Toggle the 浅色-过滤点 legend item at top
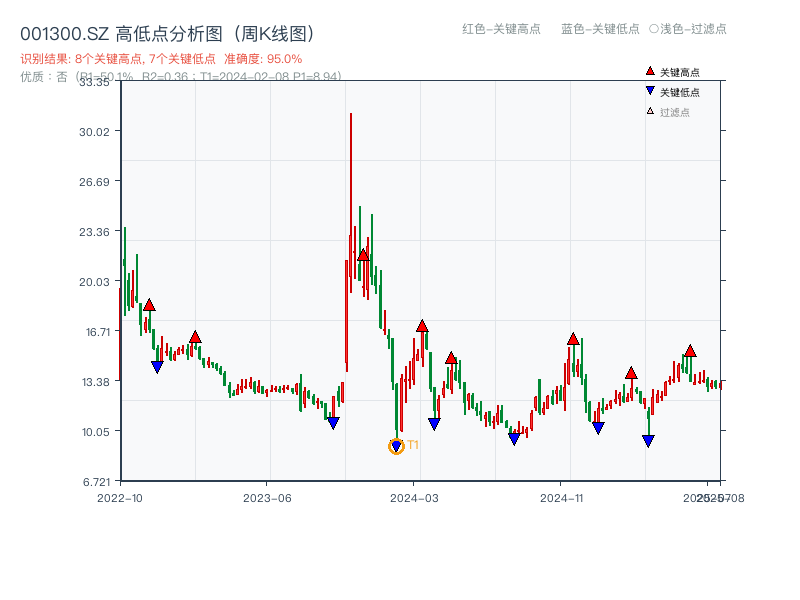The height and width of the screenshot is (600, 800). tap(686, 30)
